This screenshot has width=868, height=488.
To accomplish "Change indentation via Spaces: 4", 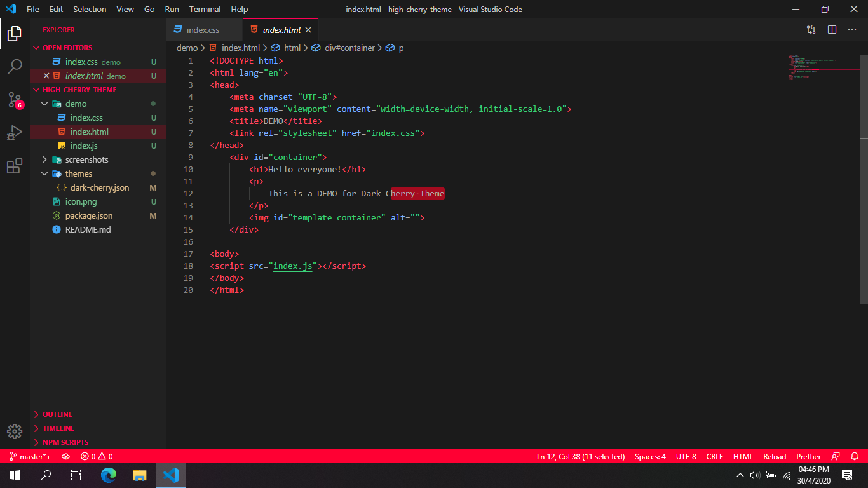I will (x=650, y=456).
